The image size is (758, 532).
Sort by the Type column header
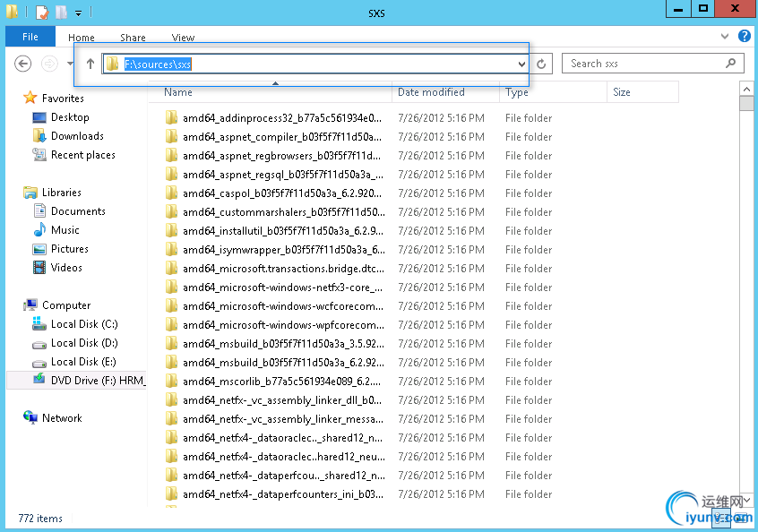tap(553, 92)
